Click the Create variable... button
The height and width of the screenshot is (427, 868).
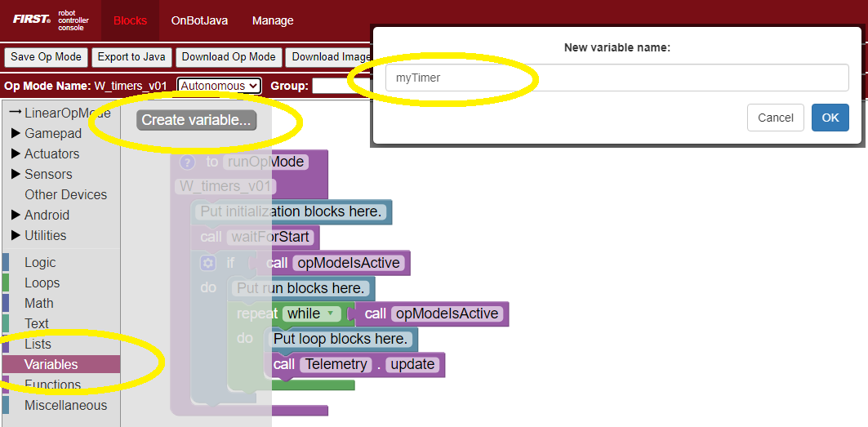pos(196,120)
